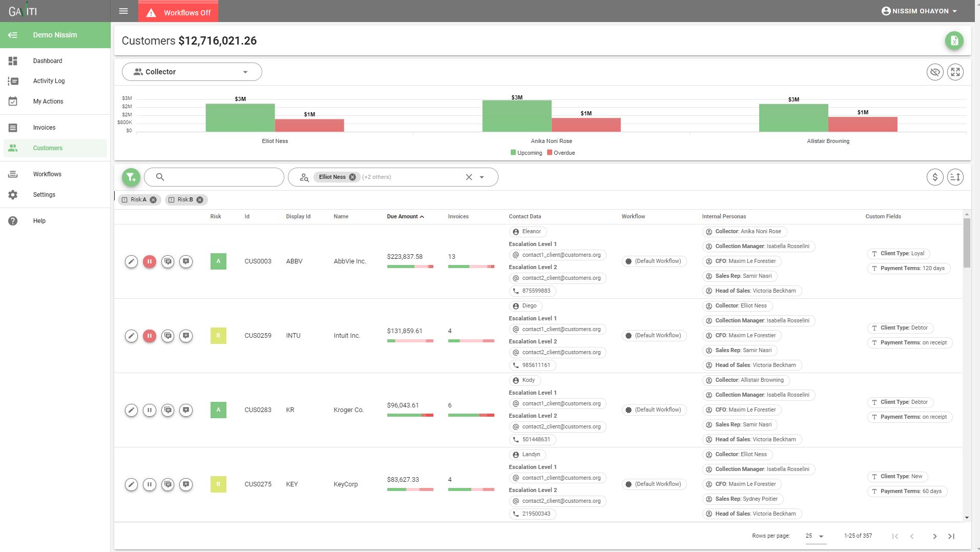Go to Invoices in the sidebar
This screenshot has height=552, width=980.
(55, 128)
